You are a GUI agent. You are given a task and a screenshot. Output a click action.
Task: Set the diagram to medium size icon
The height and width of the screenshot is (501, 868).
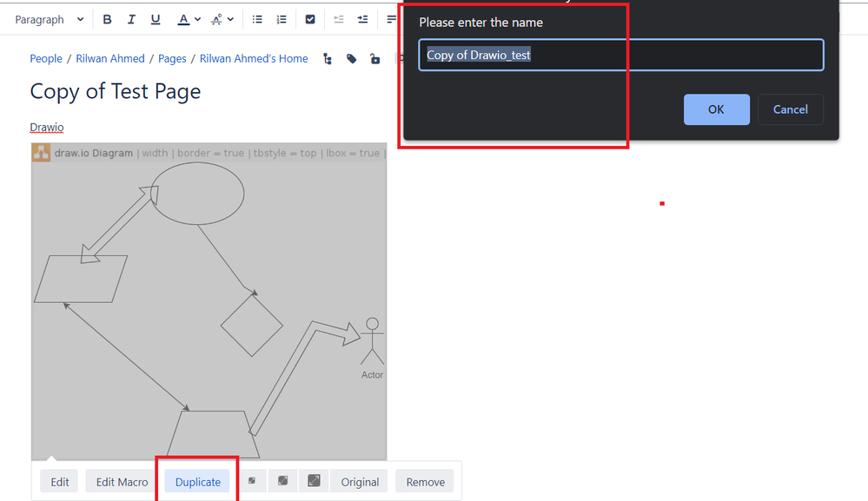click(x=283, y=481)
